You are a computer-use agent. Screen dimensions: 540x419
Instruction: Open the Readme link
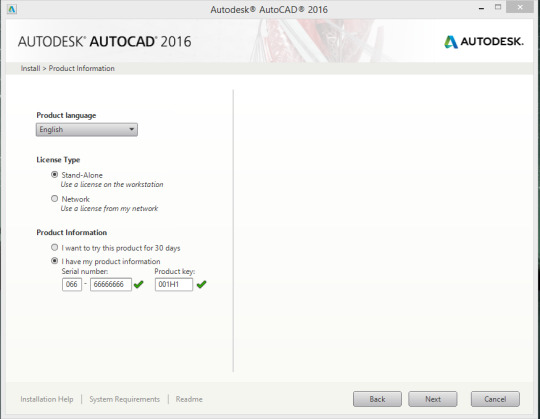coord(189,399)
